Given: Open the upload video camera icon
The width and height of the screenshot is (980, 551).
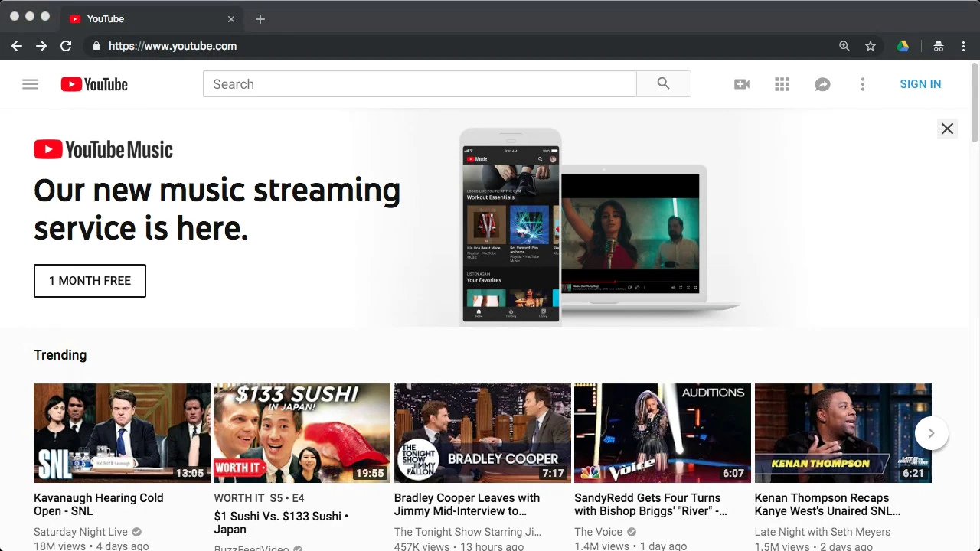Looking at the screenshot, I should 741,84.
